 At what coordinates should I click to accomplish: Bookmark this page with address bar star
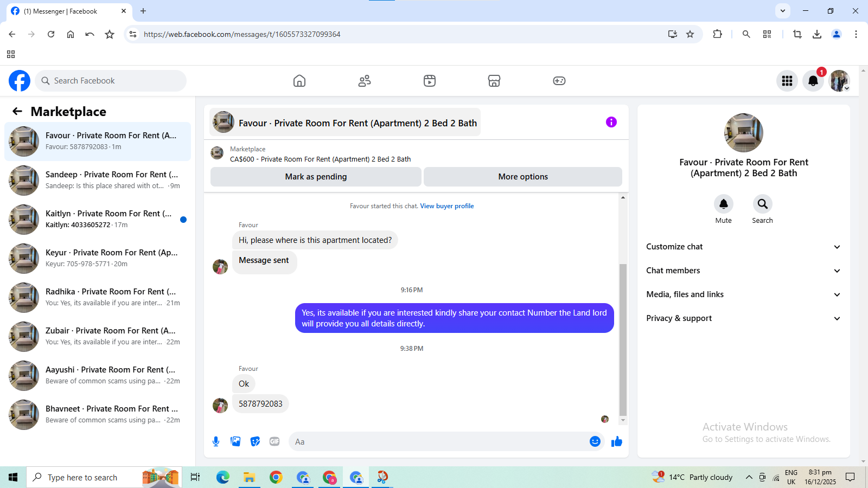pos(690,34)
